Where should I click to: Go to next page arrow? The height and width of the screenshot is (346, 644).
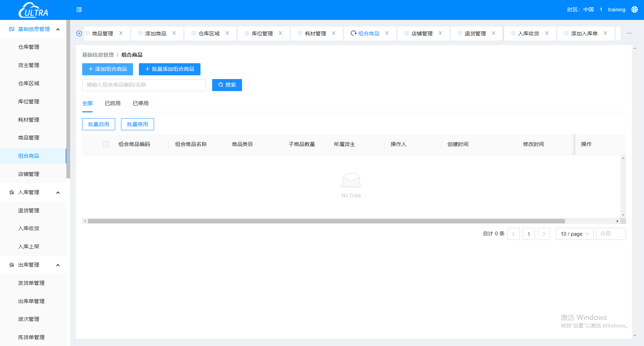[x=544, y=234]
